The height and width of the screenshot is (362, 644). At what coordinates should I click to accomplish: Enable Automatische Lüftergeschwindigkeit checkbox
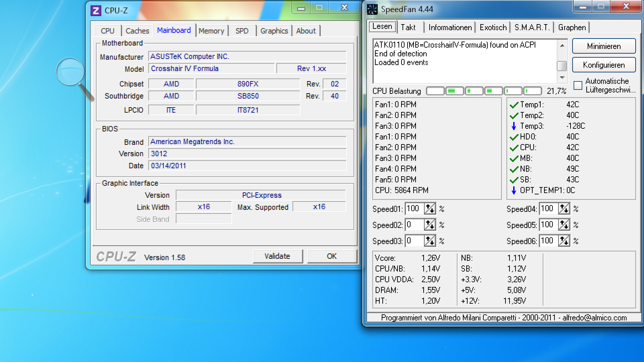click(x=578, y=86)
